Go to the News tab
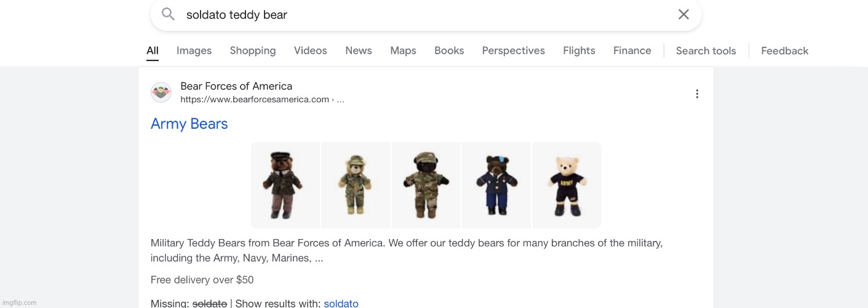Image resolution: width=868 pixels, height=308 pixels. [x=359, y=51]
